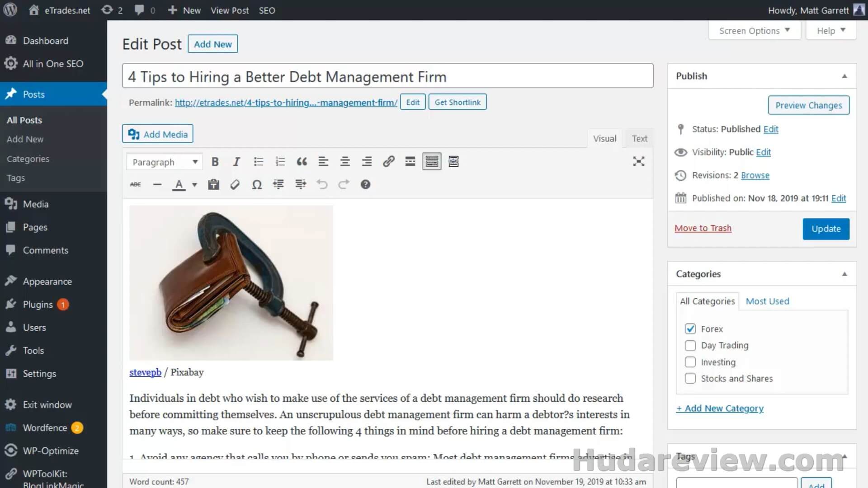868x488 pixels.
Task: Open the comments bubble in admin bar
Action: (145, 10)
